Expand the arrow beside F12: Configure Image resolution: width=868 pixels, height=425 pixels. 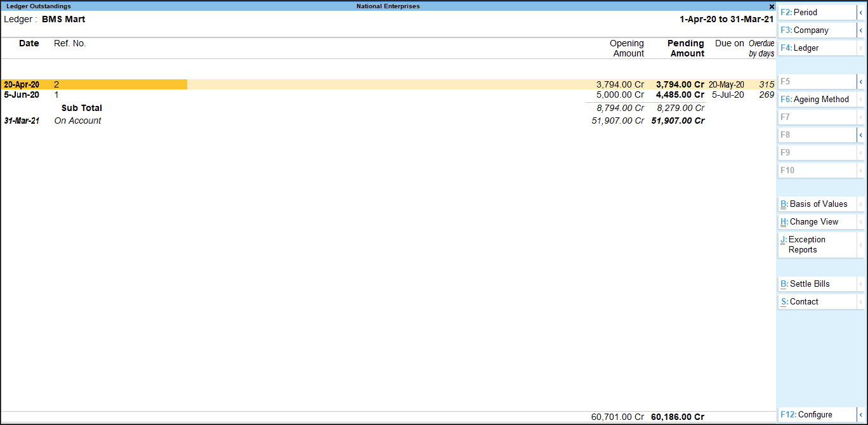pos(861,415)
